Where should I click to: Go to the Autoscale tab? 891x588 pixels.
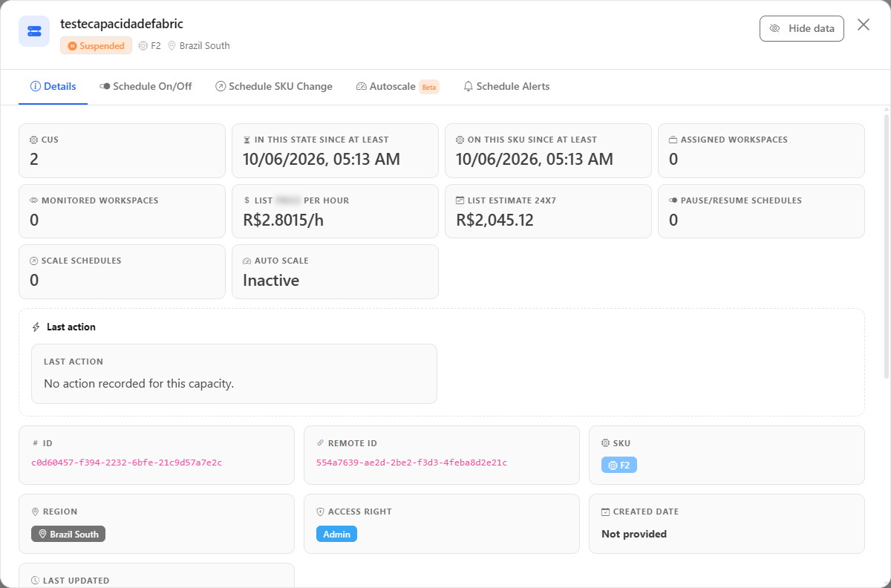tap(398, 86)
